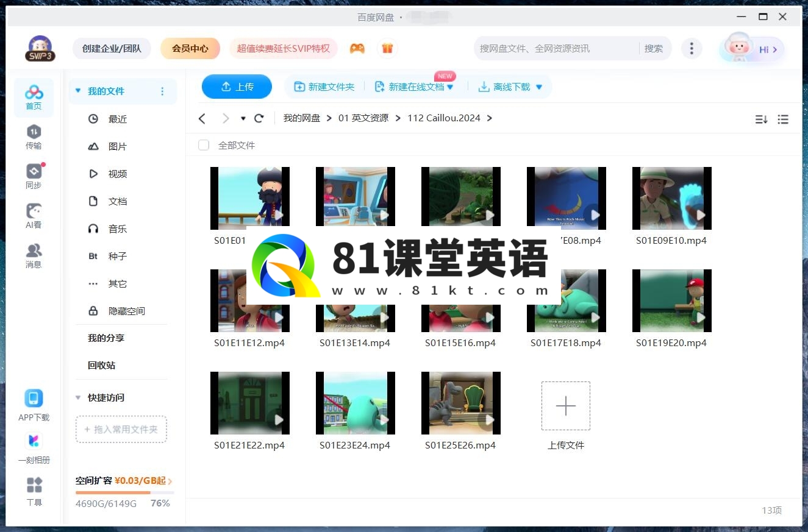
Task: Open the APP下载 sidebar item
Action: tap(34, 406)
